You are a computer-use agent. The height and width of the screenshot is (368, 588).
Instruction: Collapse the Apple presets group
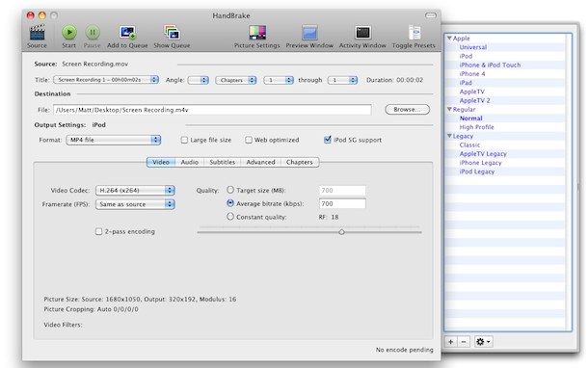point(449,38)
